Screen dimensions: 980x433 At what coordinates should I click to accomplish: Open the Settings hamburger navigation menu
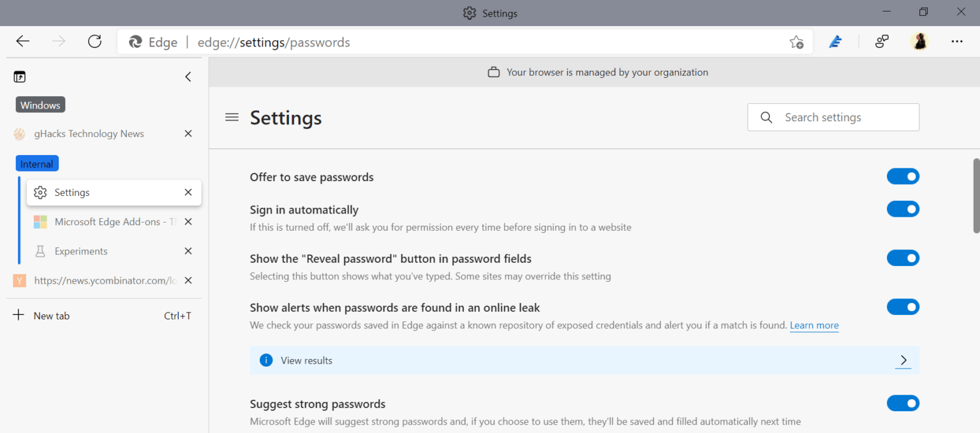click(231, 117)
